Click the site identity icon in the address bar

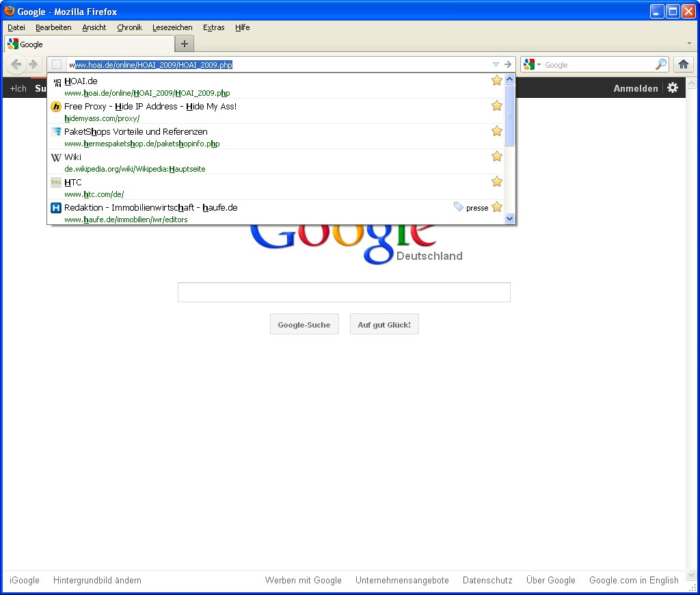[x=57, y=64]
